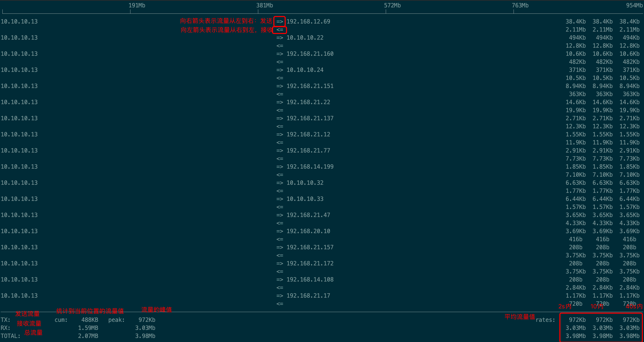Click the peak: label

pyautogui.click(x=116, y=320)
